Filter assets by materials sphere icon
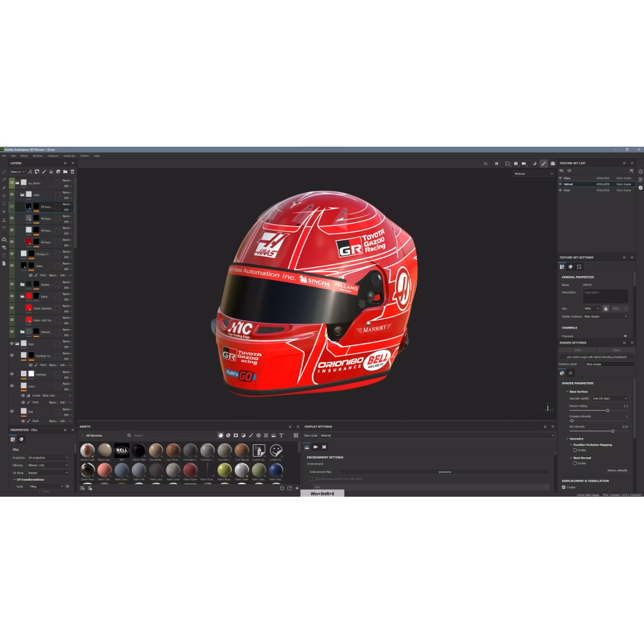Viewport: 644px width, 644px height. 221,435
